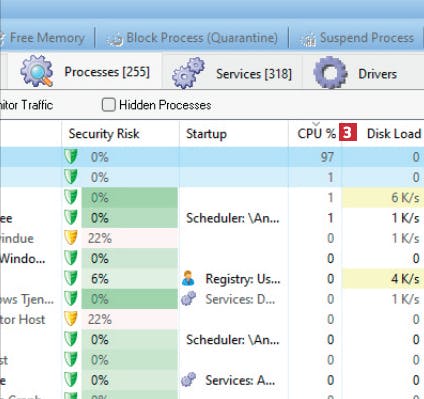The width and height of the screenshot is (424, 399).
Task: Click user icon beside Registry: Us... entry
Action: pyautogui.click(x=188, y=278)
